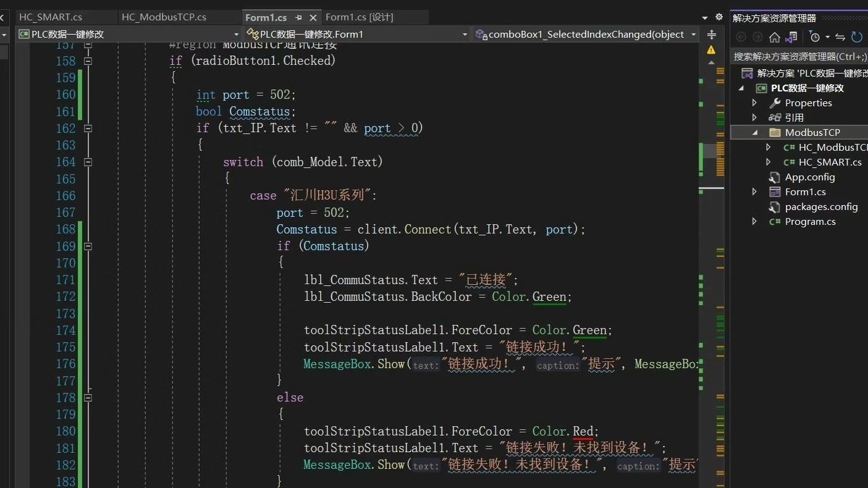Click the split editor window icon
The width and height of the screenshot is (868, 488).
712,33
